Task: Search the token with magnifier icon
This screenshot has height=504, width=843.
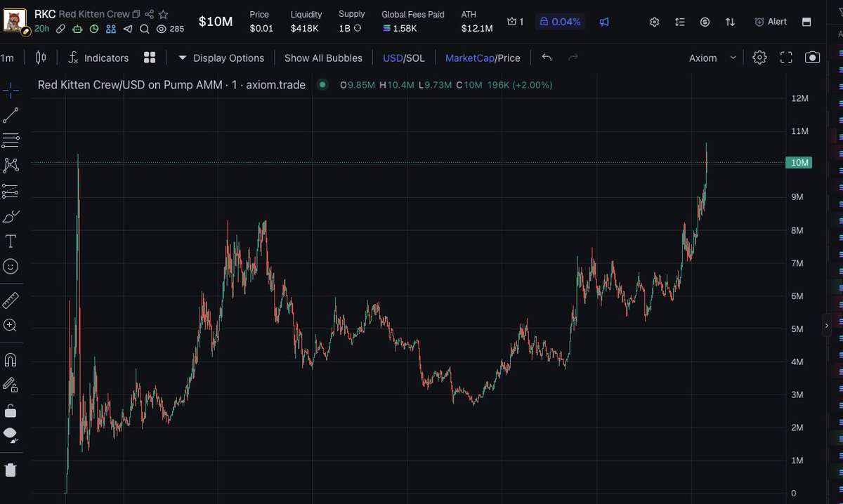Action: [144, 29]
